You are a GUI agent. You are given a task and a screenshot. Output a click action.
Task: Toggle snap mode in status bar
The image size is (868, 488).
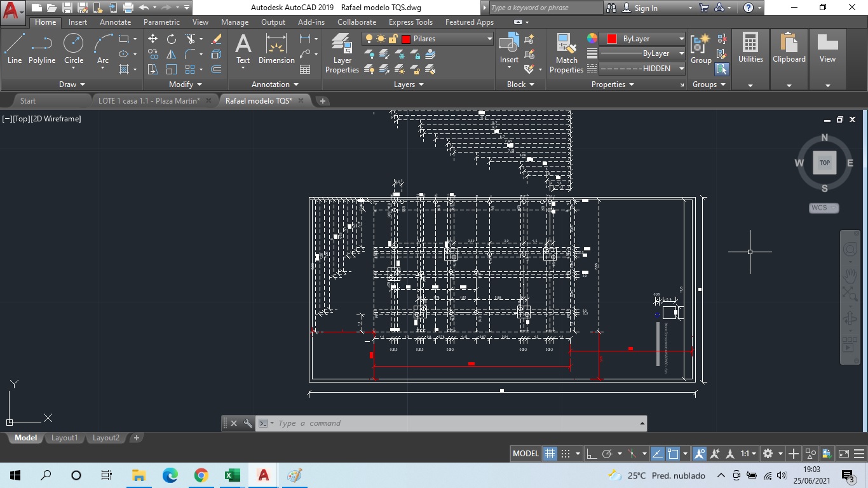(x=566, y=454)
